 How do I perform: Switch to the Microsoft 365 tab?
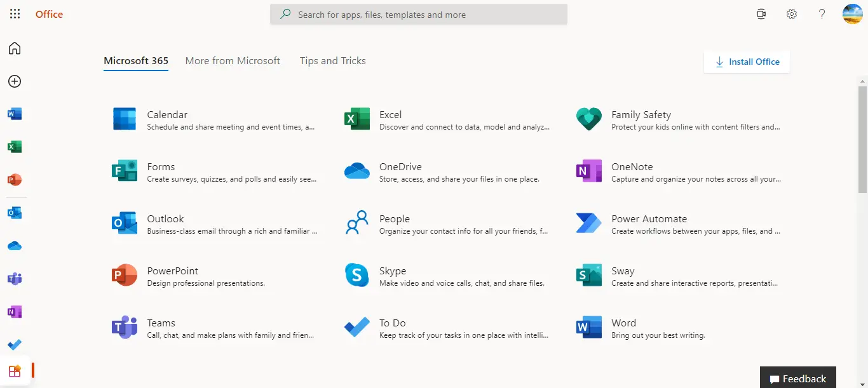pos(136,61)
